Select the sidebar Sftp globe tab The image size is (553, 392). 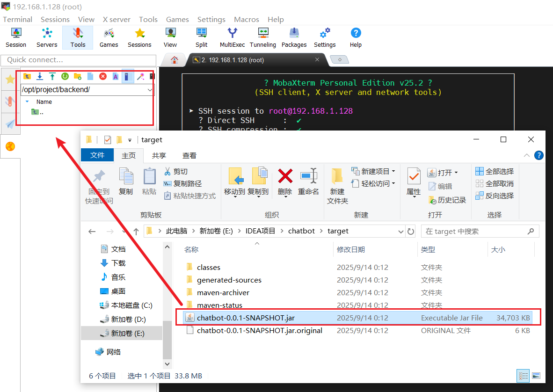[10, 146]
